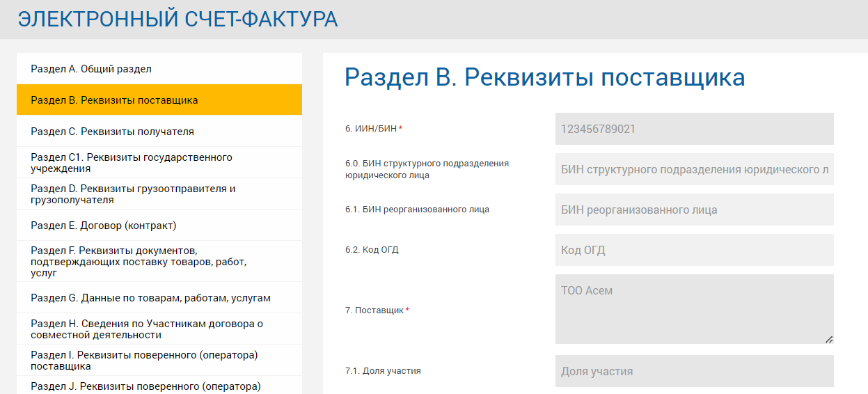Focus БИН структурного подразделения field
This screenshot has height=394, width=868.
point(694,169)
